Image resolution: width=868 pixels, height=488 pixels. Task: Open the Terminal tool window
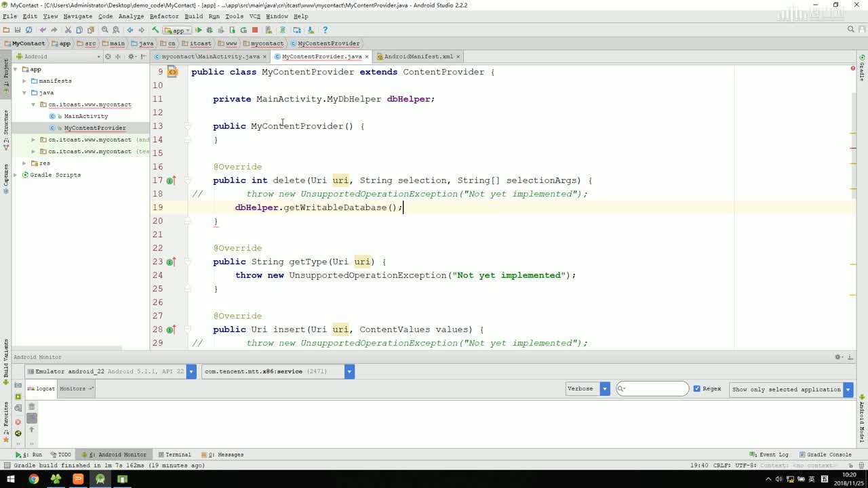174,455
